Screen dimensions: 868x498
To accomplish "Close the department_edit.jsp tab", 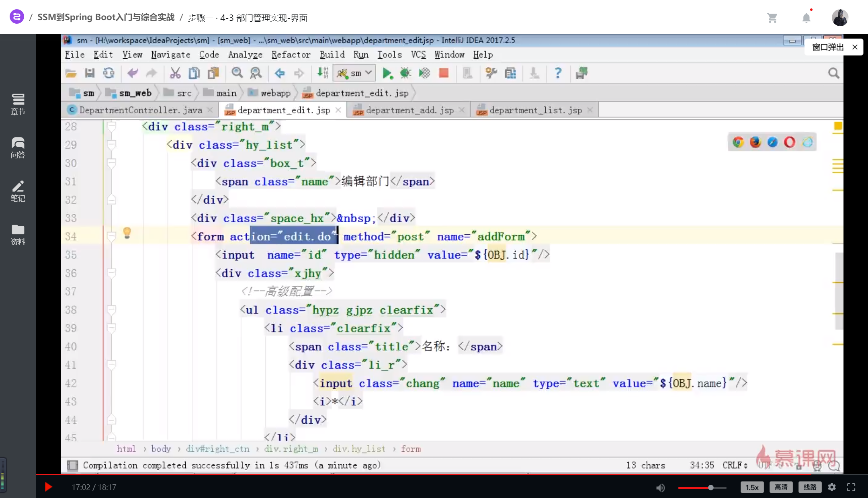I will coord(338,110).
